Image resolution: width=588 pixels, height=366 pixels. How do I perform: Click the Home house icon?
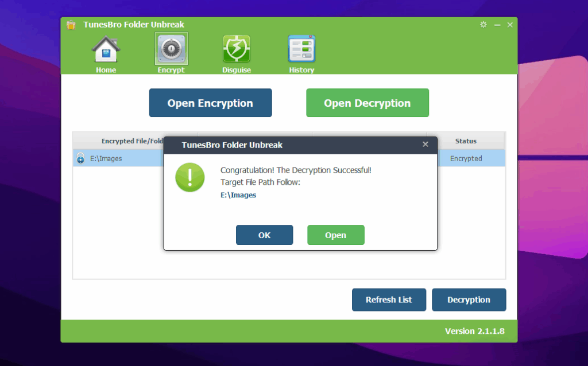[x=106, y=50]
